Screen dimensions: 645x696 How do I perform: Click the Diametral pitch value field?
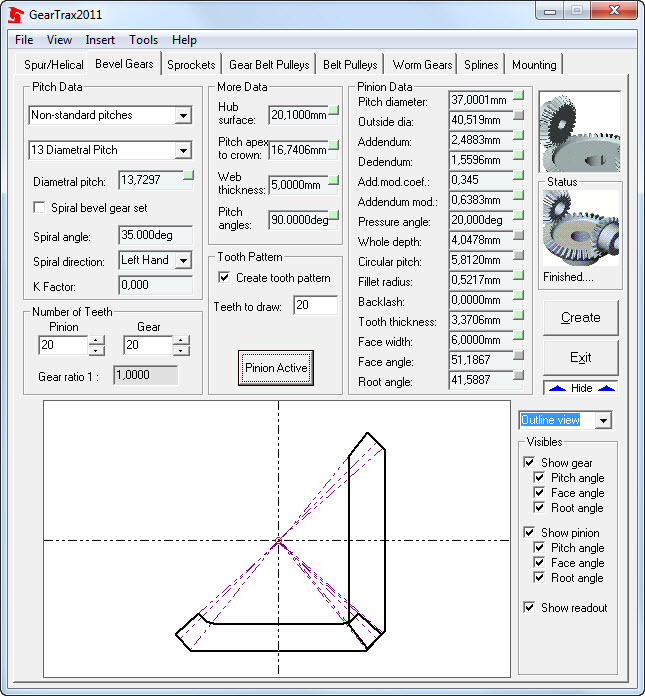coord(151,180)
